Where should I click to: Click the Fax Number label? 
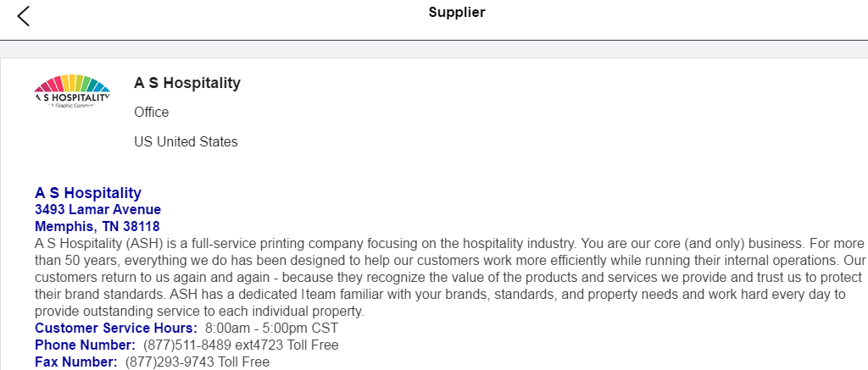tap(76, 362)
